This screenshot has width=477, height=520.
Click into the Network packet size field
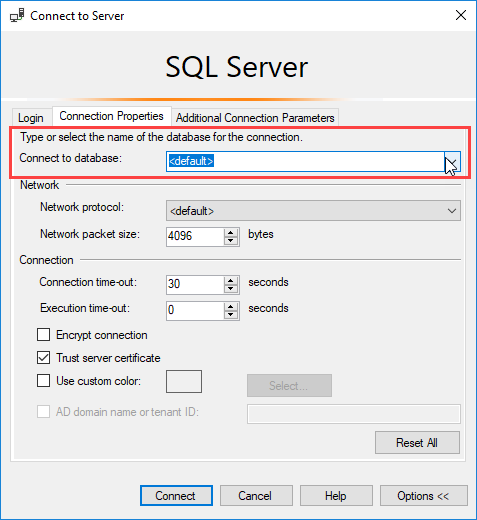(x=195, y=237)
